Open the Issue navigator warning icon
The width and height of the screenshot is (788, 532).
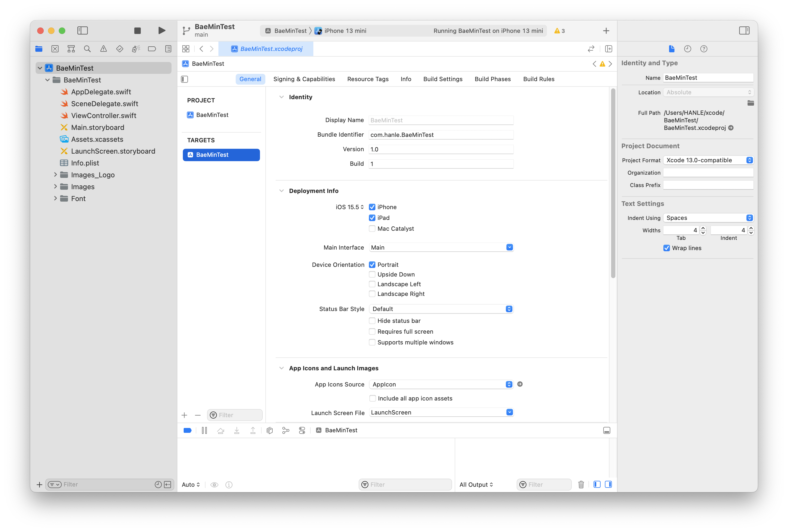[103, 49]
